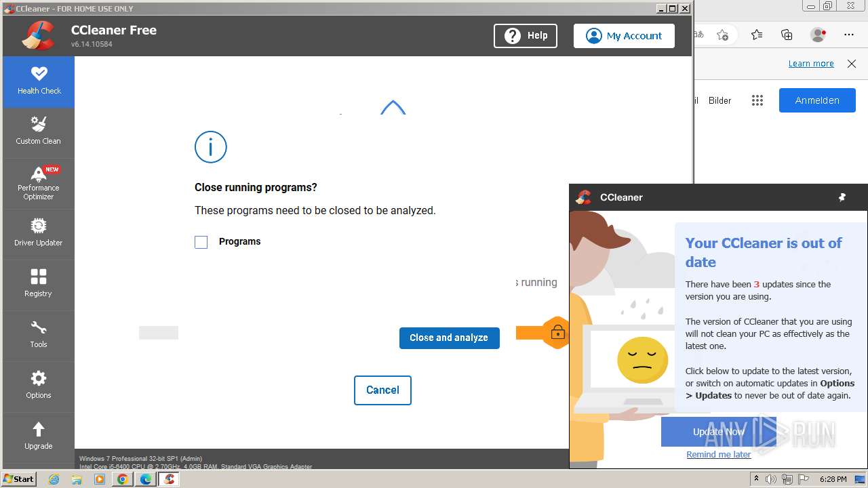Add page to favorites in Edge

coord(722,35)
